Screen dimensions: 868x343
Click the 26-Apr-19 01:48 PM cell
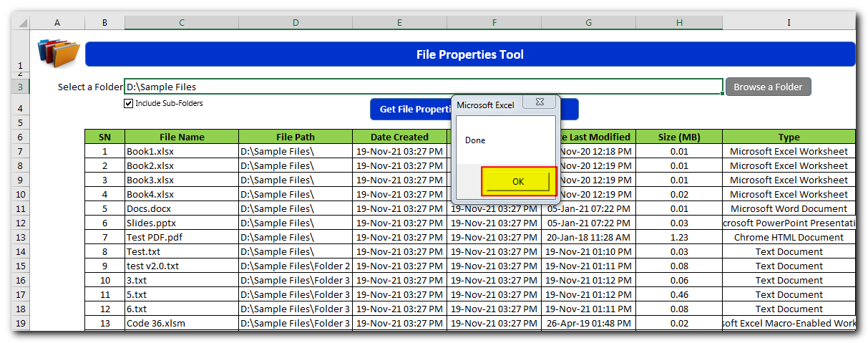tap(588, 323)
